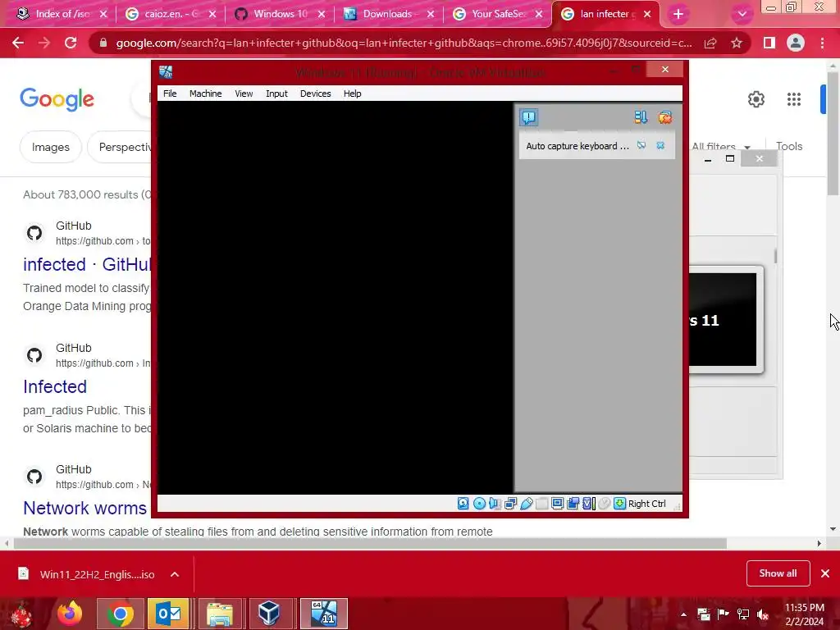Open the Devices menu in VirtualBox
This screenshot has height=630, width=840.
pos(315,94)
